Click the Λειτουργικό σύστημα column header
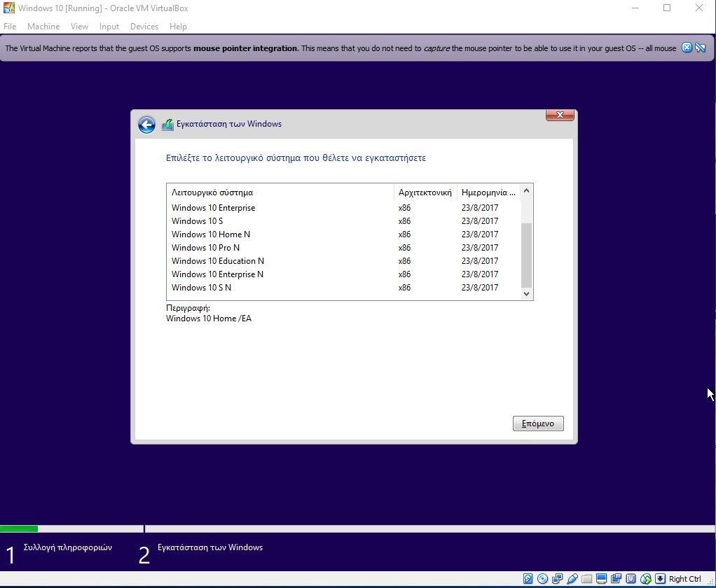This screenshot has height=588, width=716. tap(280, 192)
